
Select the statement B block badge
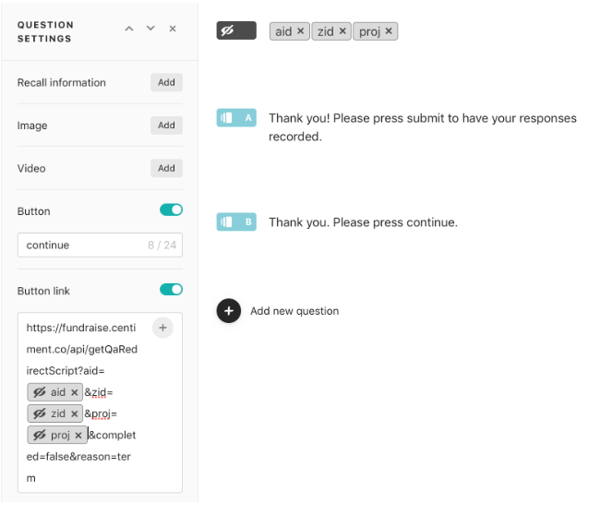pos(236,221)
